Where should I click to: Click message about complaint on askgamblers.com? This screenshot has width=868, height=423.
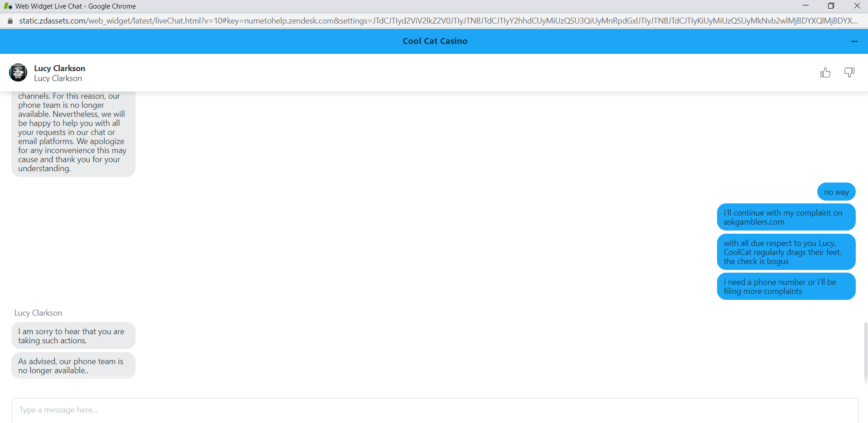tap(786, 217)
